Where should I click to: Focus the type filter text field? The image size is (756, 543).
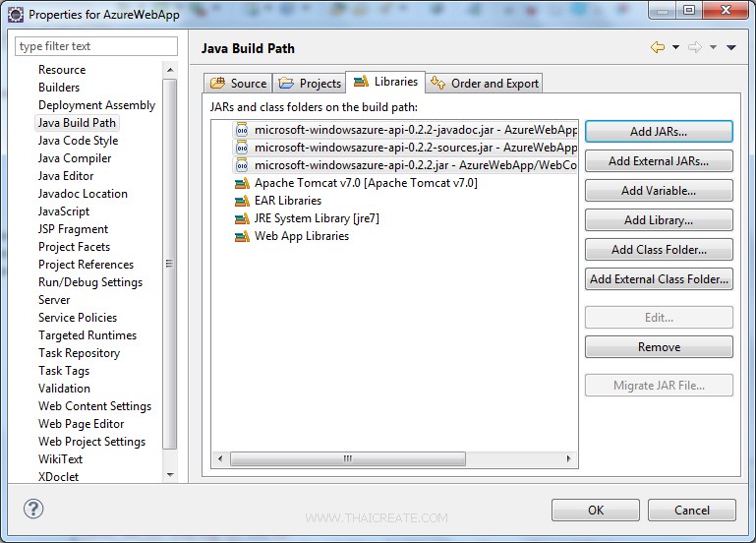(96, 46)
